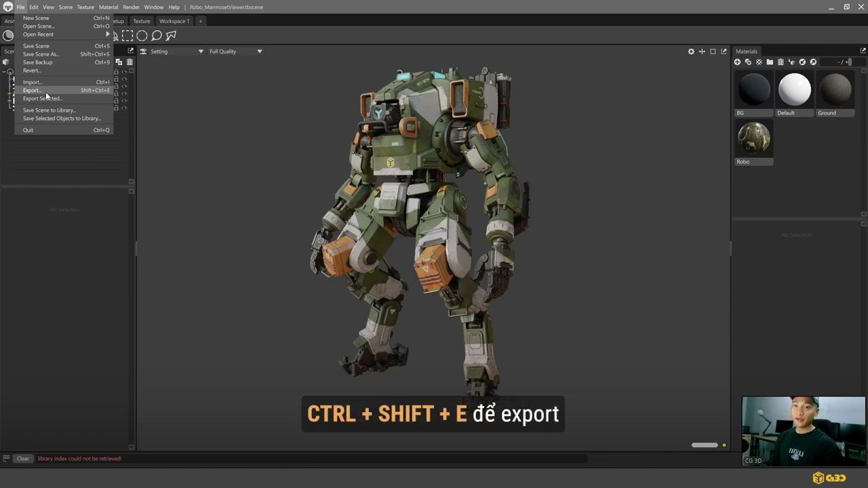Click the Marmoset Toolbag logo icon
The width and height of the screenshot is (868, 488).
pos(7,7)
